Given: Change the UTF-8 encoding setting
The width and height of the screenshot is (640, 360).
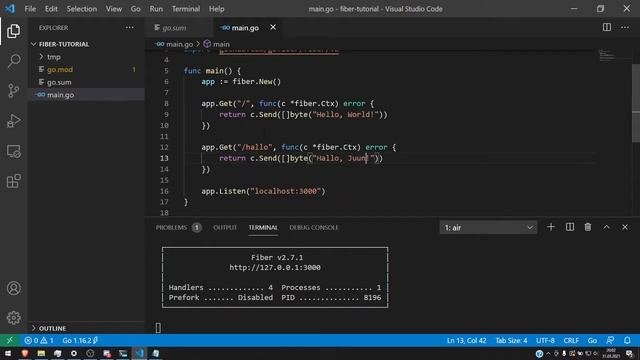Looking at the screenshot, I should 545,340.
